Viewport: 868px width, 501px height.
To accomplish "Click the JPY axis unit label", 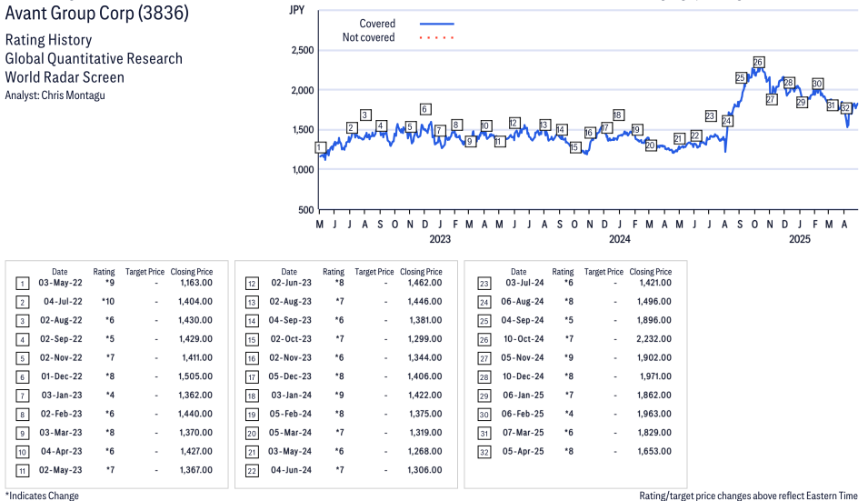I will (x=296, y=10).
